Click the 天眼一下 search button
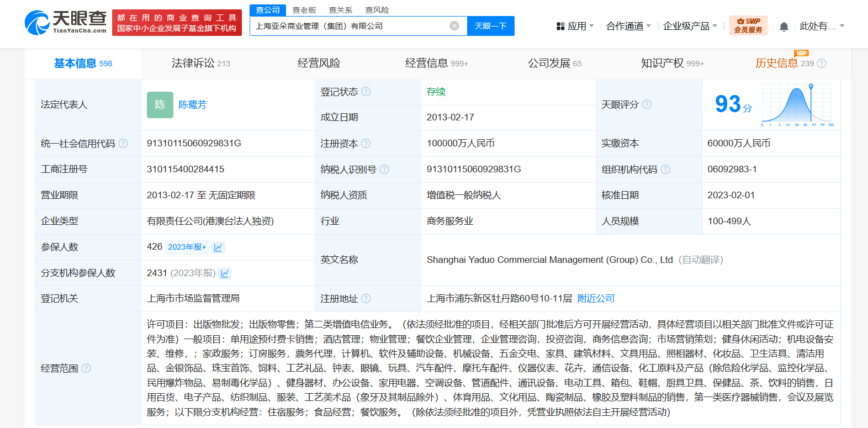868x428 pixels. tap(491, 26)
